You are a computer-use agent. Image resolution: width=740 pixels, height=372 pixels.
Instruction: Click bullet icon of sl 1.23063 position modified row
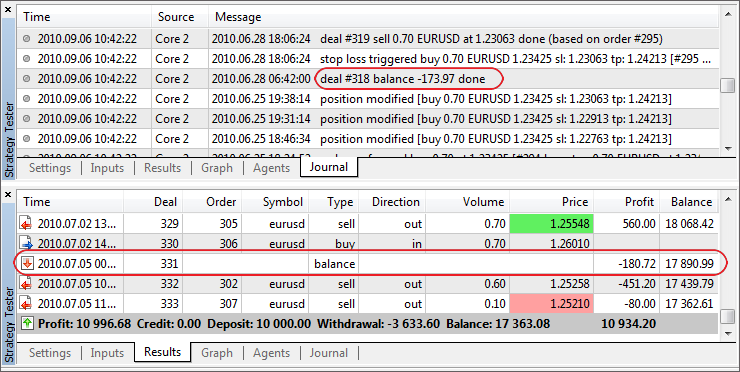pos(26,99)
